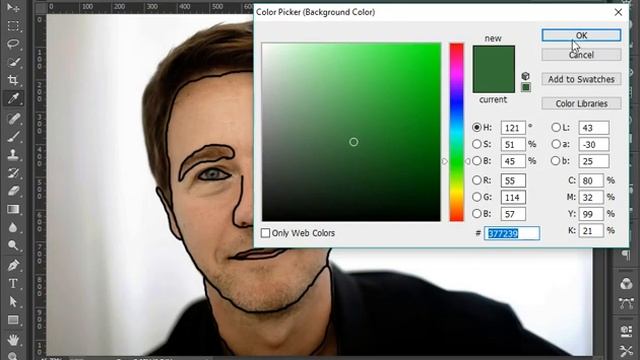
Task: Select the H (hue) radio button
Action: (x=477, y=127)
